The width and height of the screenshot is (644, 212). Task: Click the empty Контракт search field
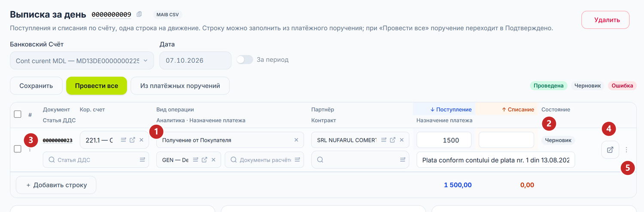[x=360, y=160]
